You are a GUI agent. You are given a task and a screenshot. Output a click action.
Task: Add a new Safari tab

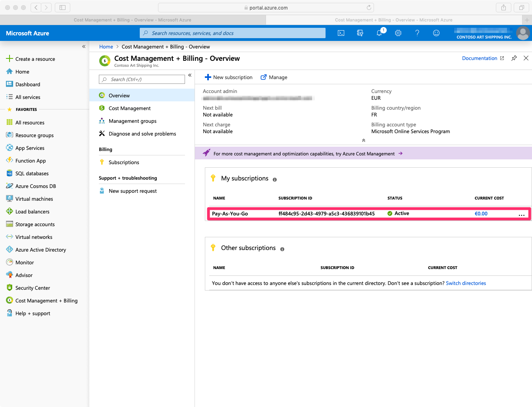point(527,20)
